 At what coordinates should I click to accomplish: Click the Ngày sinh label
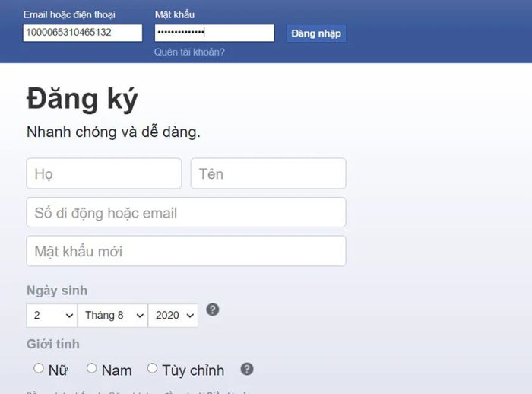coord(57,291)
